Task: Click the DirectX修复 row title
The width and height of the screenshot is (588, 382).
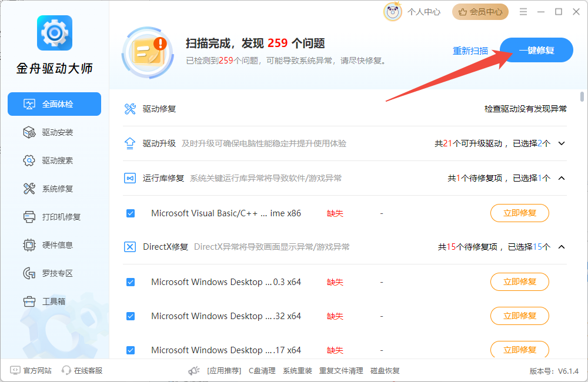Action: [165, 247]
